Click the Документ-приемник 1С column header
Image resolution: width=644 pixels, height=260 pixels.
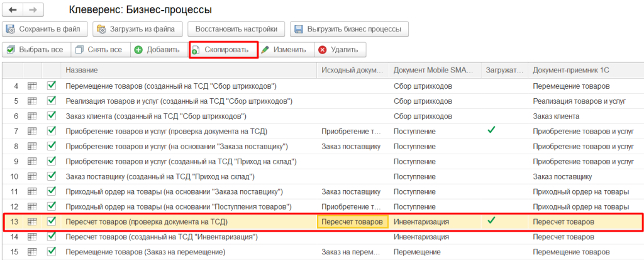coord(586,71)
